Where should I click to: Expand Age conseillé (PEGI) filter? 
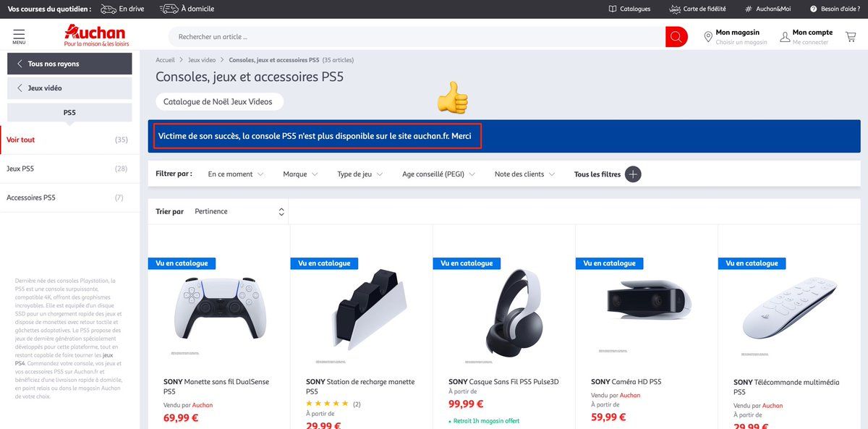(438, 174)
